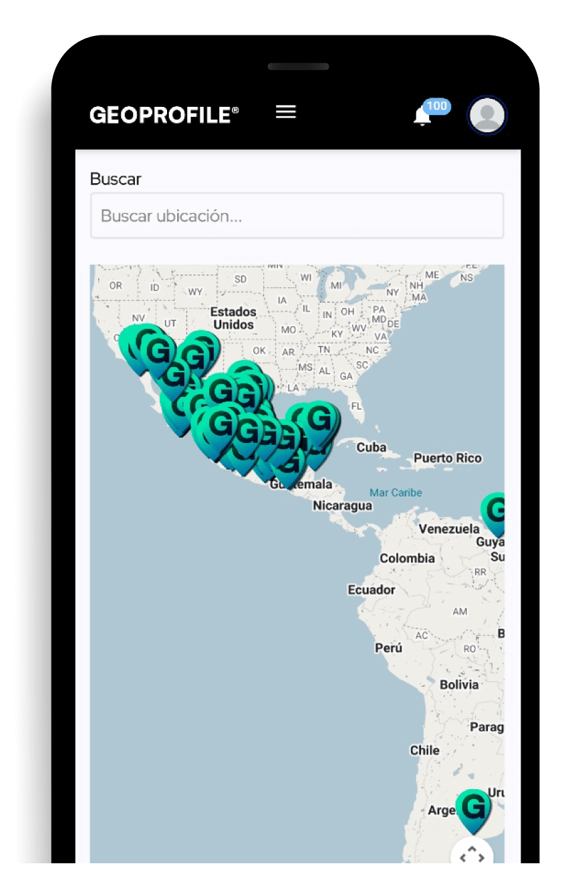Open the hamburger menu

tap(285, 112)
